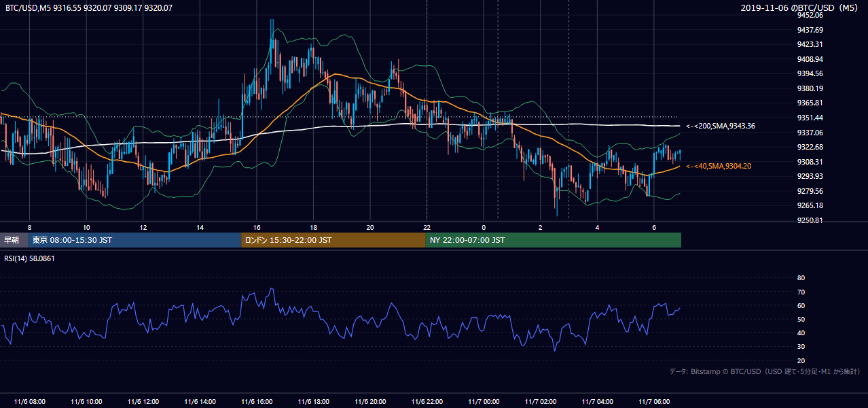
Task: Click the '2019-11-06 のBTC/USD (M5)' chart title
Action: [x=801, y=8]
